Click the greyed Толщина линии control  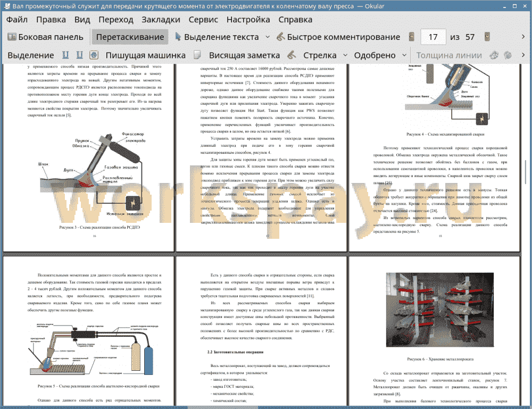click(x=449, y=55)
